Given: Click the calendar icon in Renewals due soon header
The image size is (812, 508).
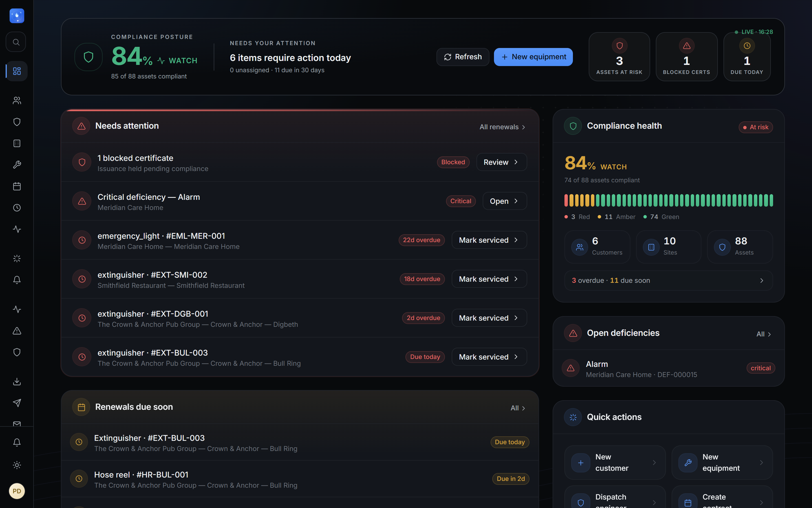Looking at the screenshot, I should point(81,407).
